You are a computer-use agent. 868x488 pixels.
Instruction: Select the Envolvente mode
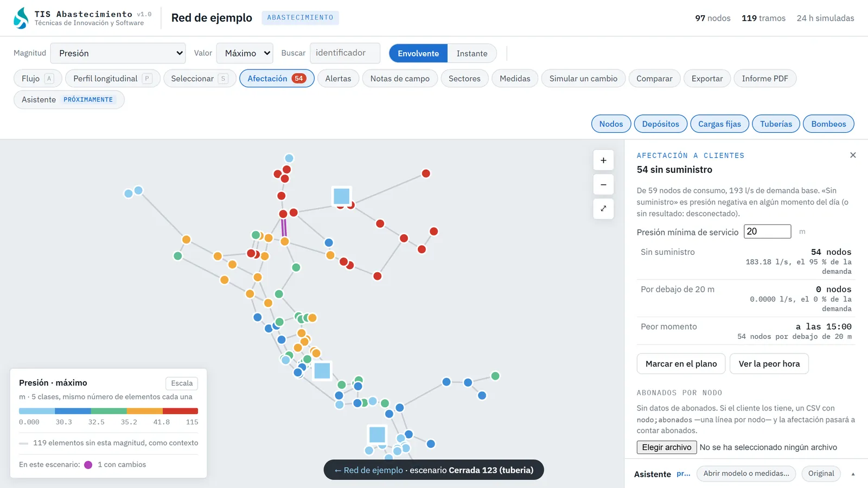click(418, 53)
